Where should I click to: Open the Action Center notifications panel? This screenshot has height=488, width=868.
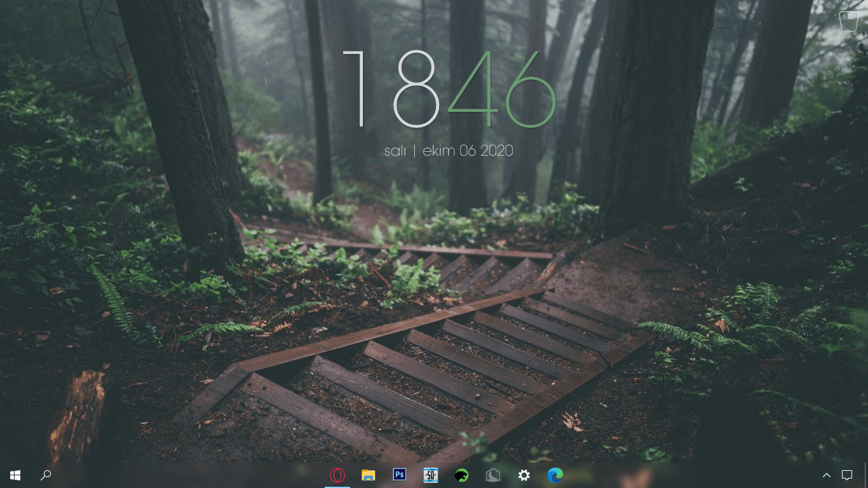847,475
